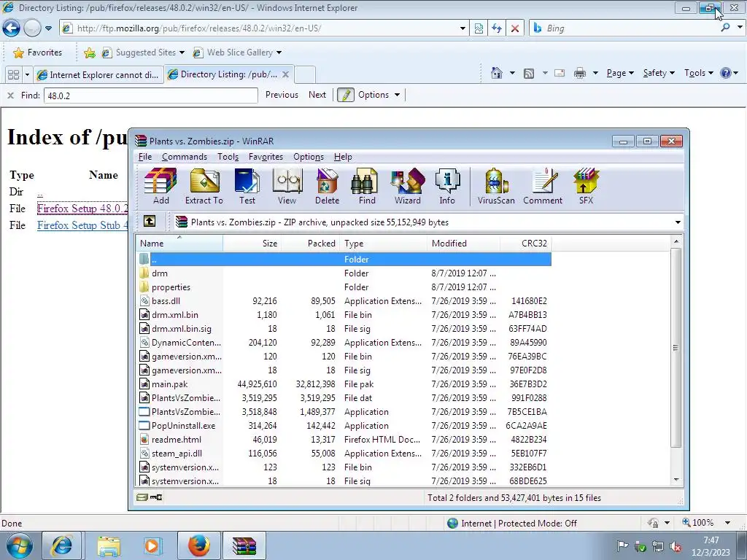Image resolution: width=747 pixels, height=560 pixels.
Task: Show archive Info
Action: tap(447, 186)
